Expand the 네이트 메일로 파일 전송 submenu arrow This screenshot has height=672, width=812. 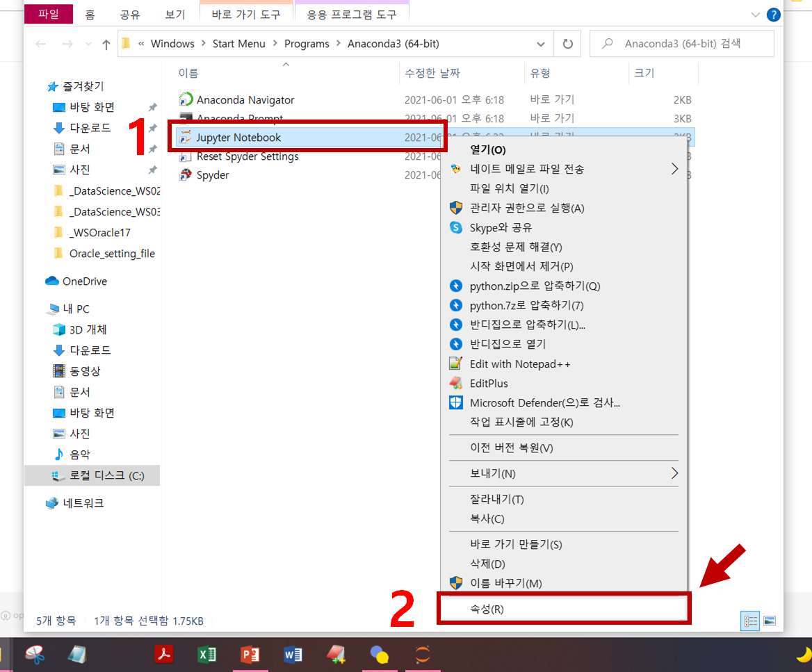pyautogui.click(x=674, y=169)
